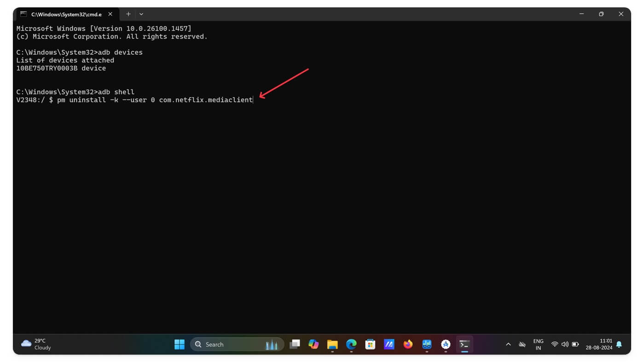Click the 'pm uninstall -k --user 0' command text
The image size is (644, 362).
click(106, 100)
